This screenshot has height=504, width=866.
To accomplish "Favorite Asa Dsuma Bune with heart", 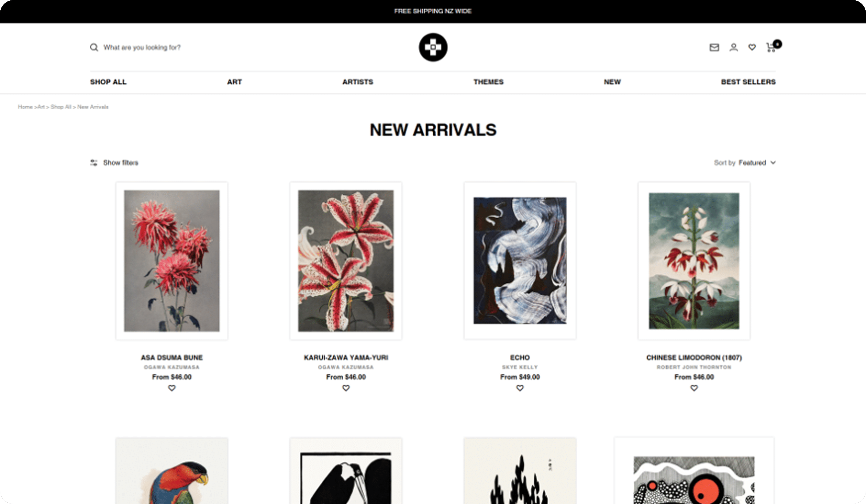I will click(172, 388).
